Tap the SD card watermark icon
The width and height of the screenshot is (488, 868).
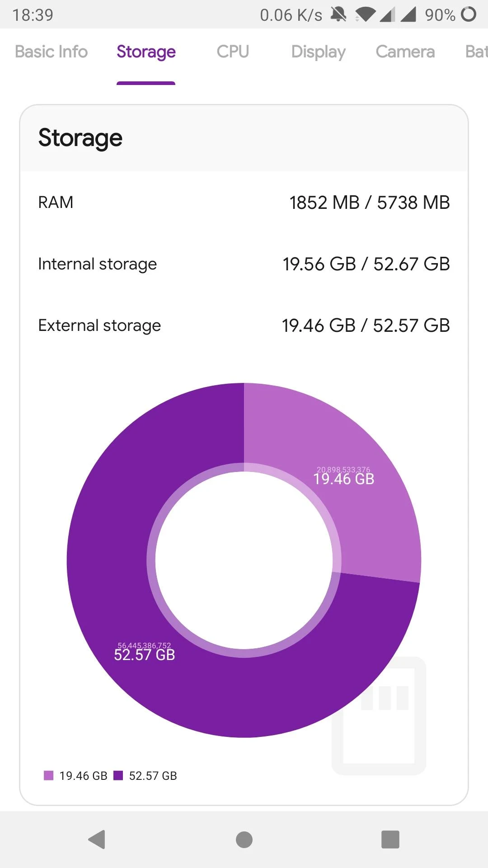click(379, 716)
